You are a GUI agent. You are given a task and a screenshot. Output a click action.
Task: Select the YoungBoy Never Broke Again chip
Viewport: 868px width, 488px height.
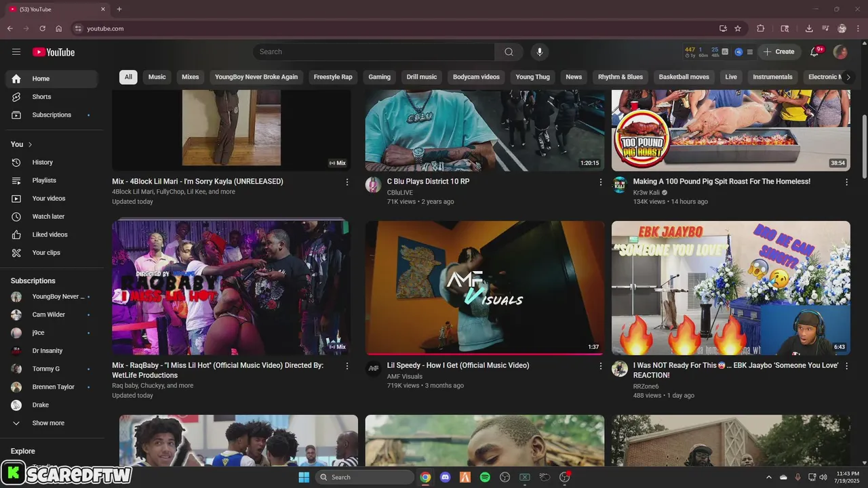coord(256,77)
